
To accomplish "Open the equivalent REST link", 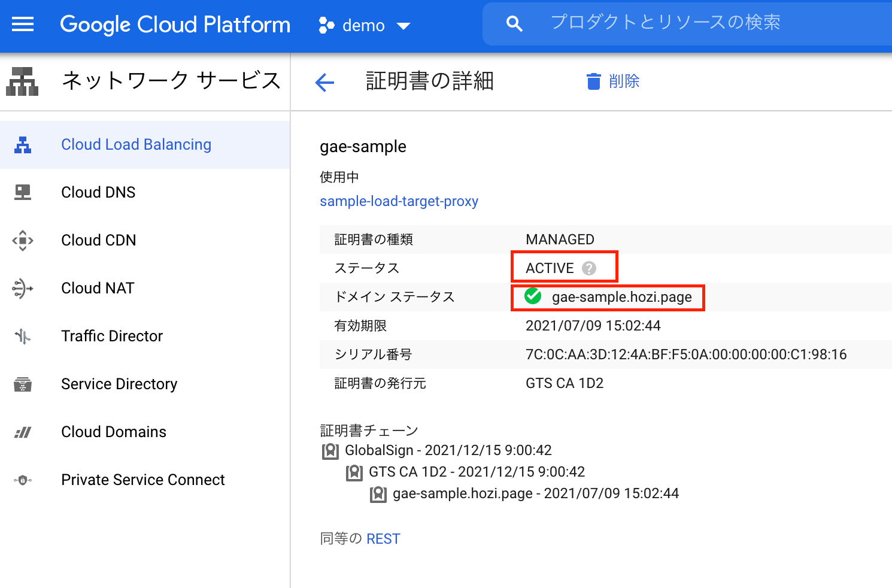I will pos(383,539).
